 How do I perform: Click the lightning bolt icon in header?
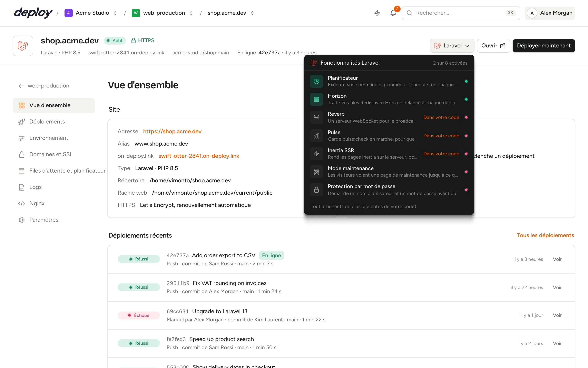[x=377, y=13]
